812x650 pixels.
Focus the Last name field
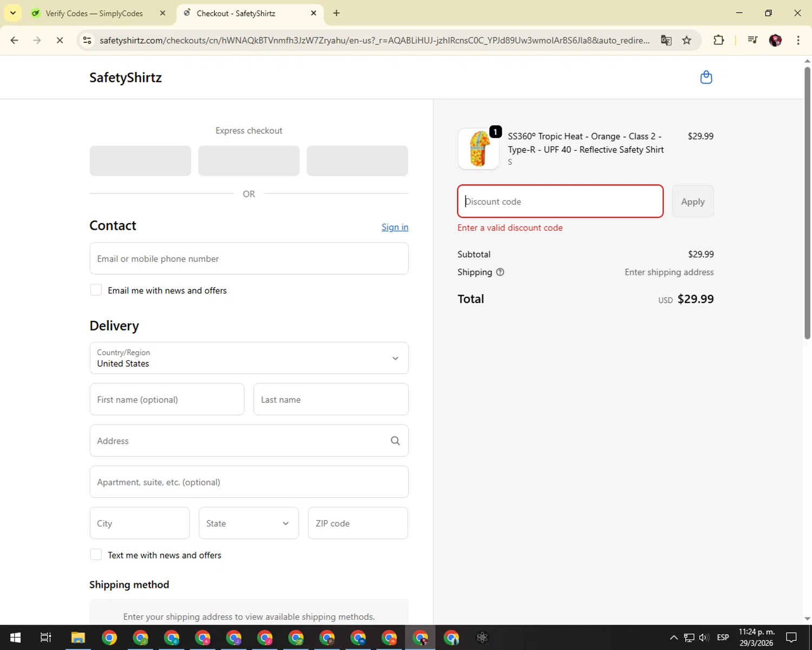[x=331, y=399]
